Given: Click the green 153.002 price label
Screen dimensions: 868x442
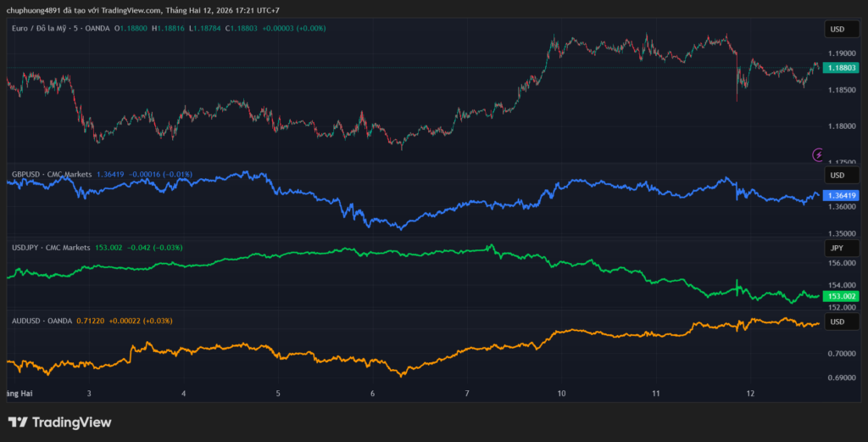Looking at the screenshot, I should 842,296.
